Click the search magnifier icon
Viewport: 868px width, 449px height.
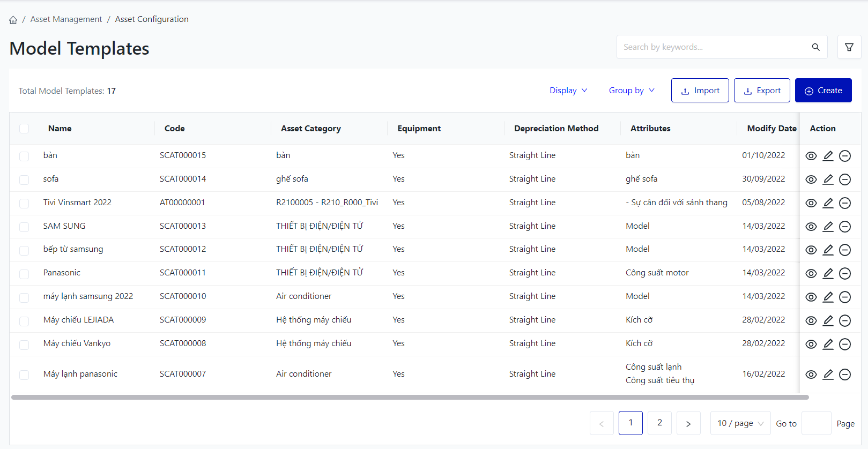coord(815,47)
